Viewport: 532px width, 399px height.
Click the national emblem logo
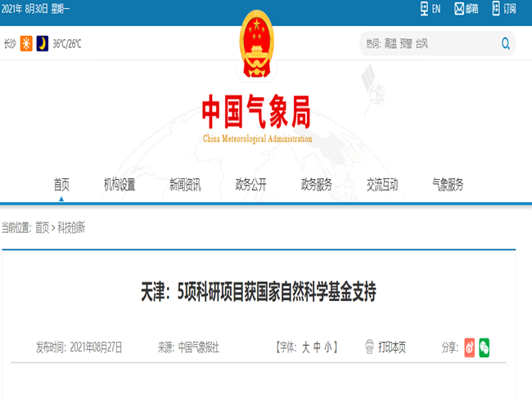pyautogui.click(x=257, y=44)
